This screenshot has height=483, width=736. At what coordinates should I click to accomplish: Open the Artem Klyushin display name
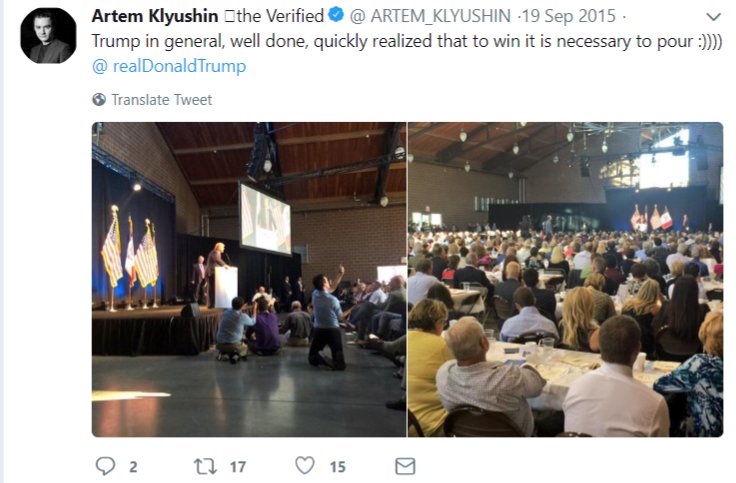(155, 16)
